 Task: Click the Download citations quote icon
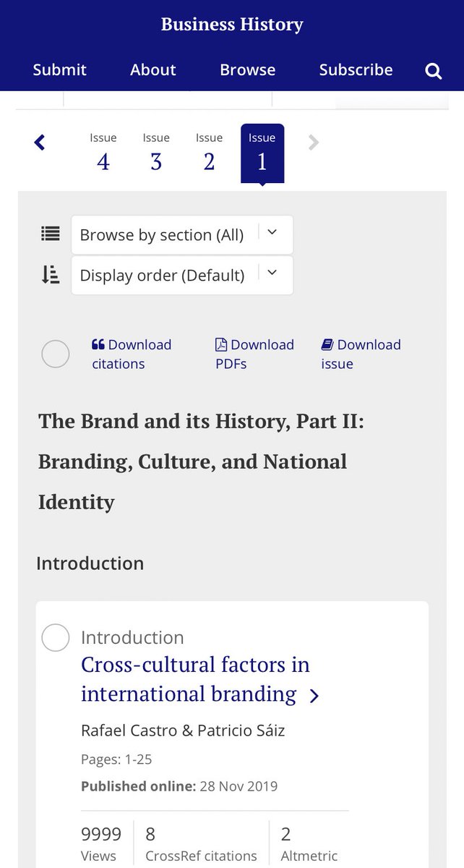98,345
